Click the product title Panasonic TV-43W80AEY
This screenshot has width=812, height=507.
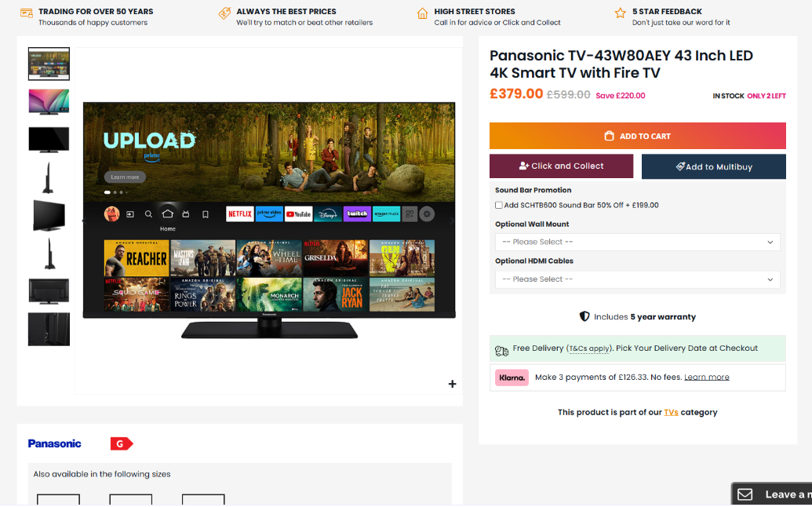tap(621, 64)
